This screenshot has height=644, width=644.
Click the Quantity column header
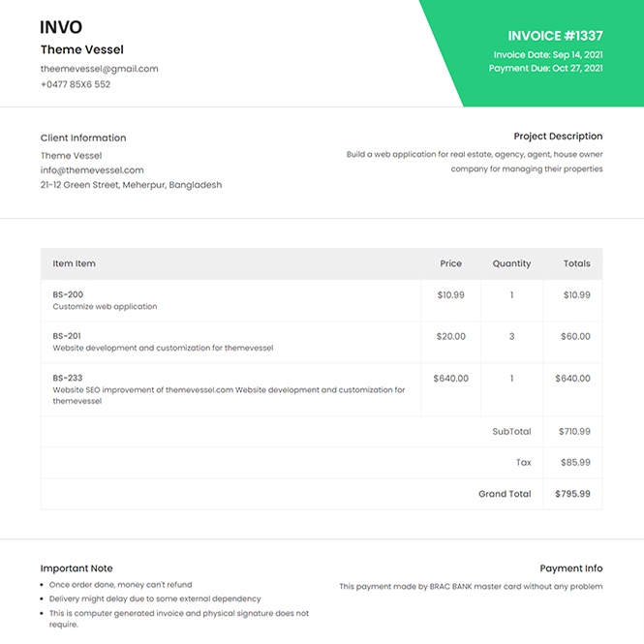click(x=511, y=263)
